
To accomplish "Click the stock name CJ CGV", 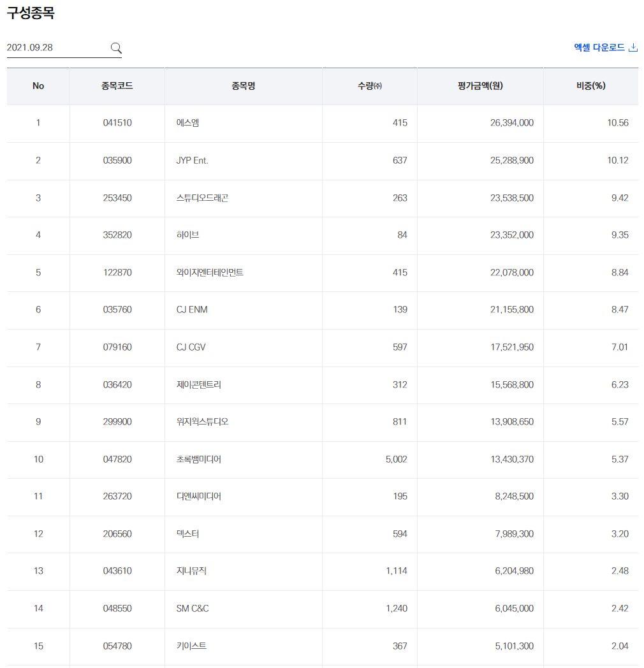I will coord(191,347).
